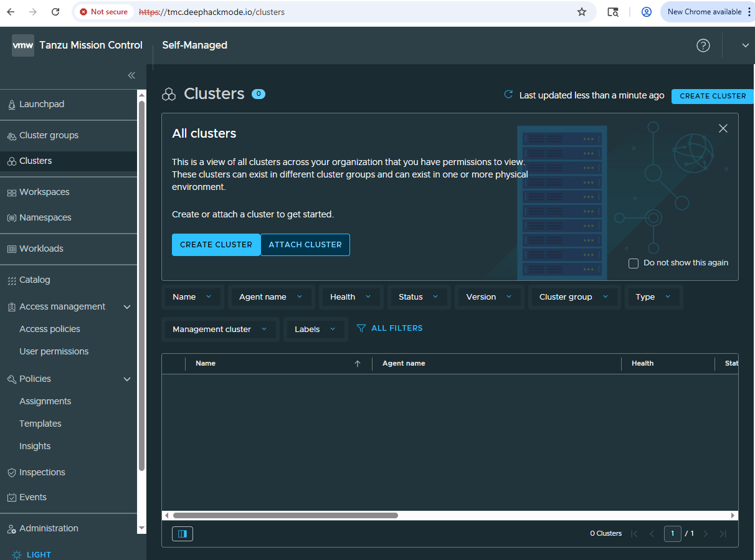Open Chrome three-dot menu
This screenshot has width=755, height=560.
tap(749, 12)
